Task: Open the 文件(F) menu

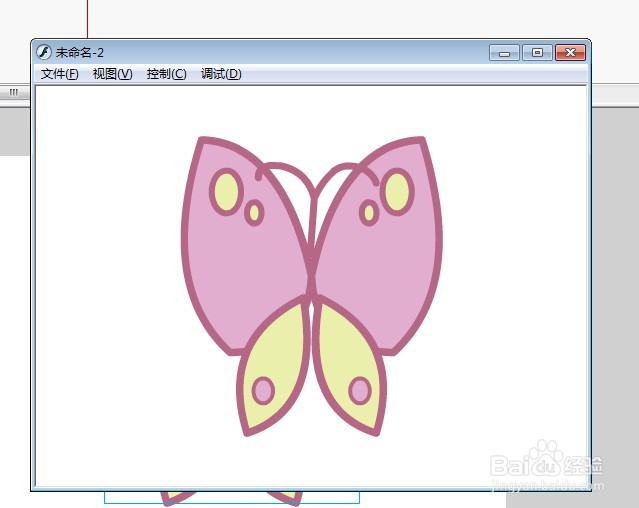Action: 59,74
